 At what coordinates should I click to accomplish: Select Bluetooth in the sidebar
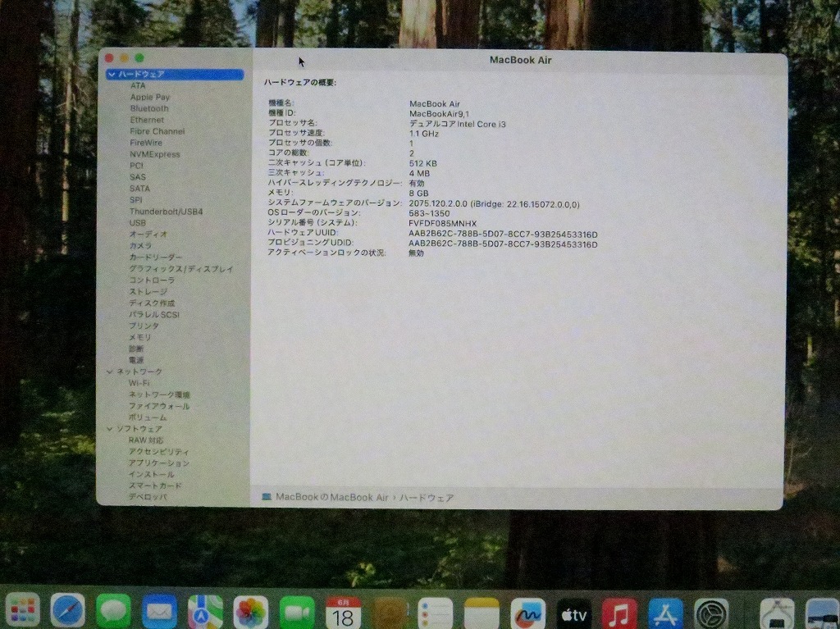(x=149, y=108)
